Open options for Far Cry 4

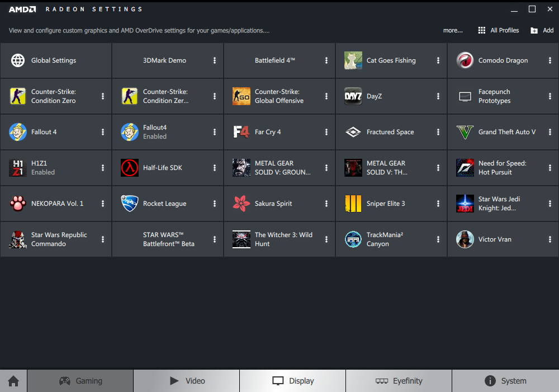click(326, 132)
